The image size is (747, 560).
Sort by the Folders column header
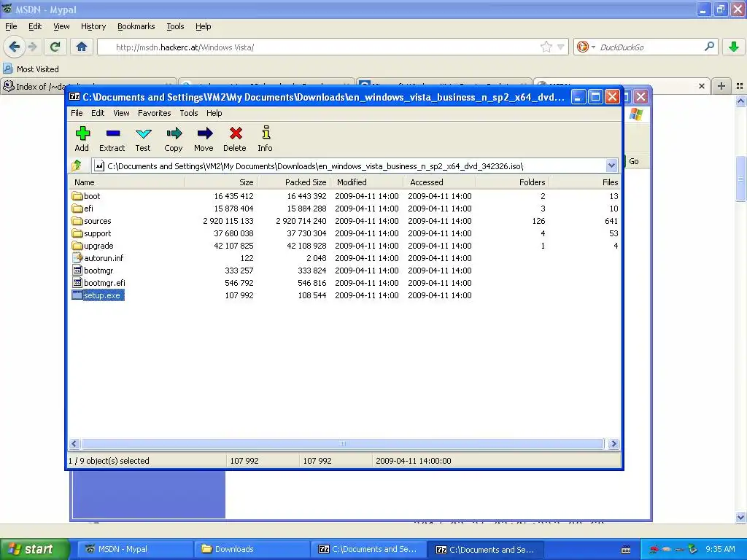[x=513, y=182]
